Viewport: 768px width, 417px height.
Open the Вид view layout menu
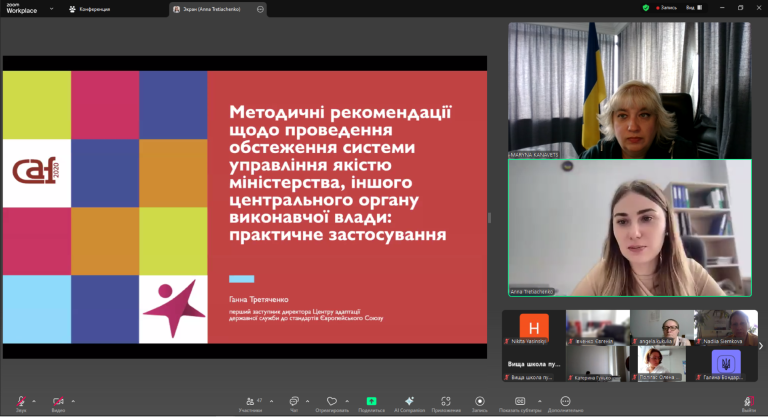(x=694, y=8)
